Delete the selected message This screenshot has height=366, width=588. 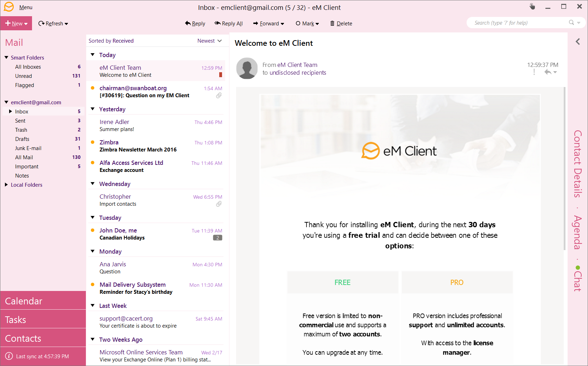point(341,24)
